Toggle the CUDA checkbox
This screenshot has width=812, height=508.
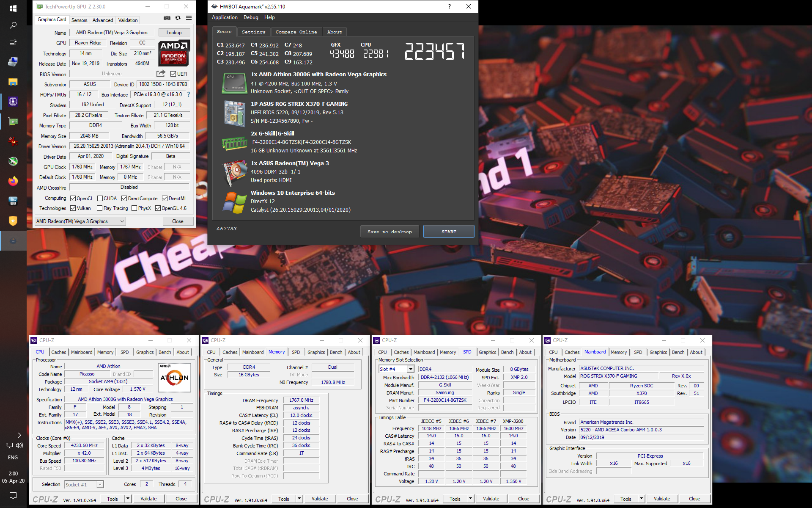pos(100,199)
